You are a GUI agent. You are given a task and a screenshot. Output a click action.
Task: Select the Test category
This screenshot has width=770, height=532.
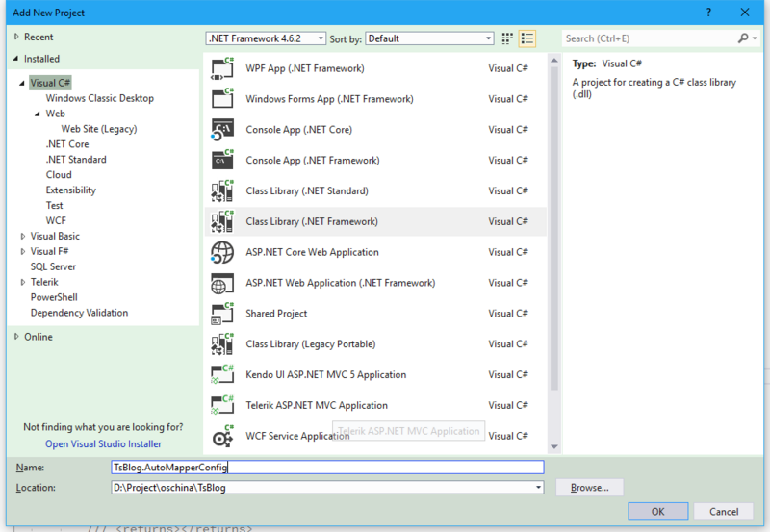coord(55,205)
